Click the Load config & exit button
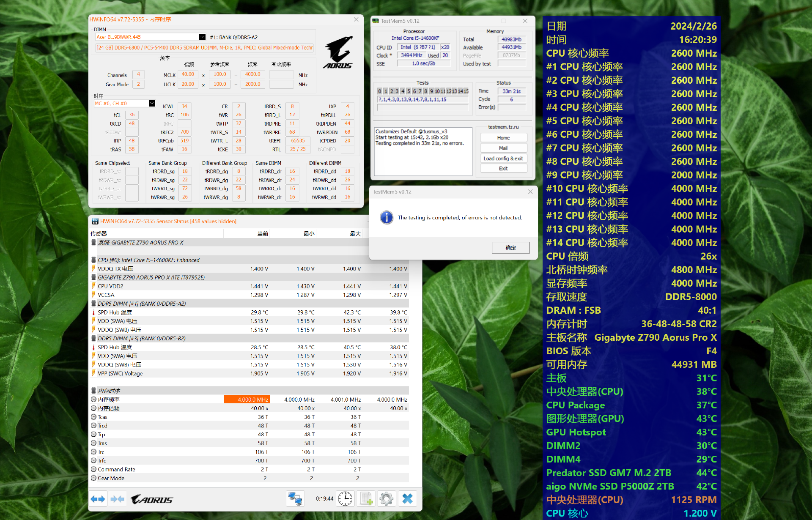 click(503, 159)
